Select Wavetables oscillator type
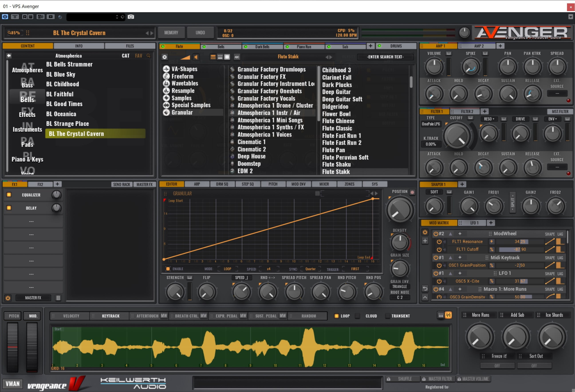 185,83
